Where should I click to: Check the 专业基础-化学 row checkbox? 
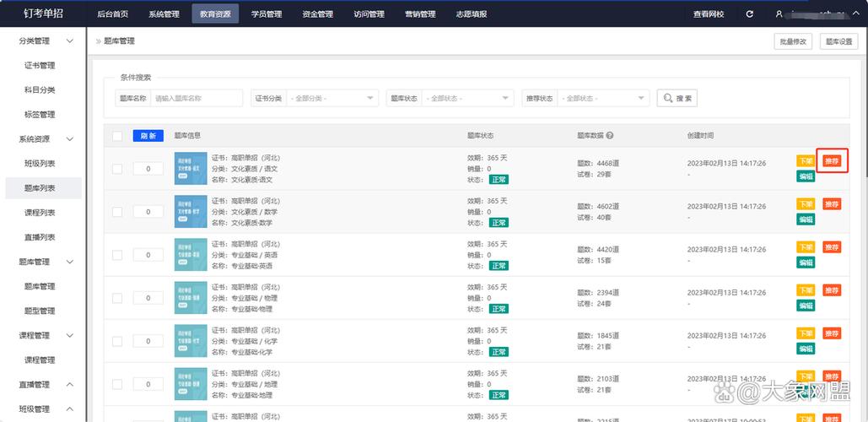click(117, 341)
